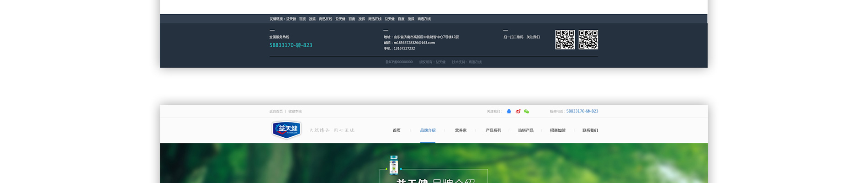Go to the 招商加盟 page

pos(558,130)
